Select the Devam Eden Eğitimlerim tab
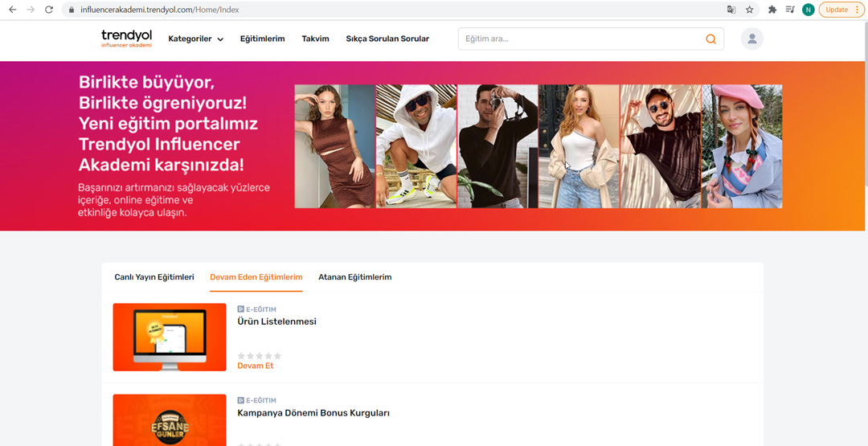Image resolution: width=868 pixels, height=446 pixels. 256,277
